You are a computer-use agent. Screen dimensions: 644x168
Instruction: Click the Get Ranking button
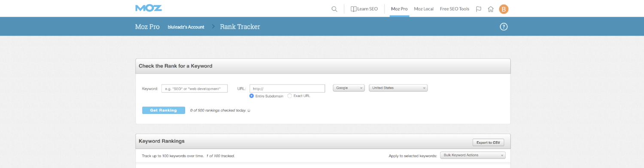164,110
